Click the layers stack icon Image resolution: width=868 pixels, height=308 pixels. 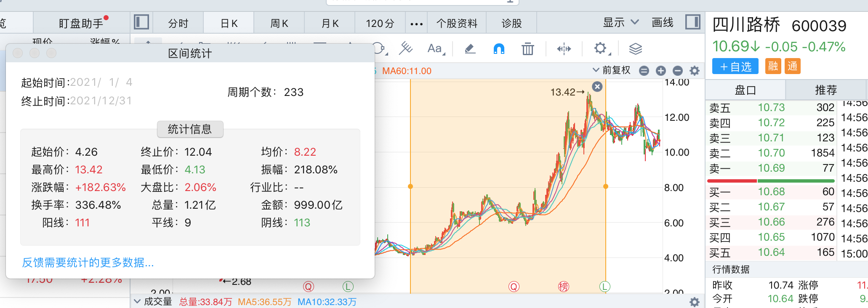point(635,49)
